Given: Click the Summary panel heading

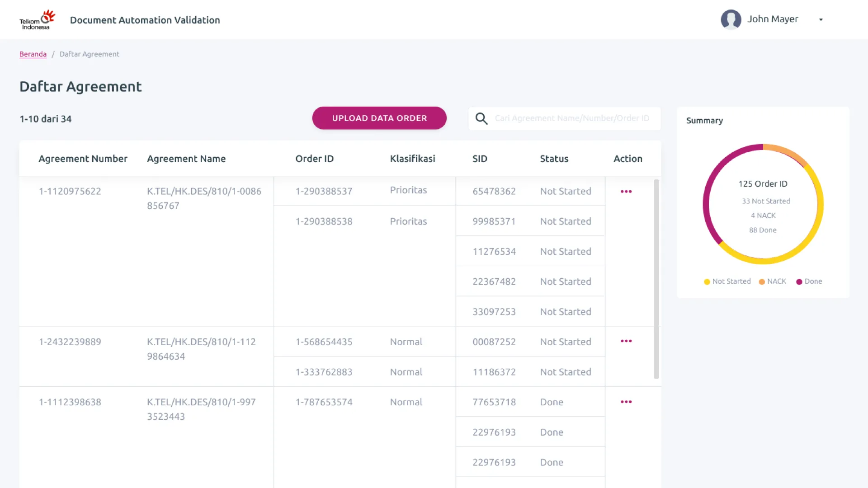Looking at the screenshot, I should pos(704,121).
